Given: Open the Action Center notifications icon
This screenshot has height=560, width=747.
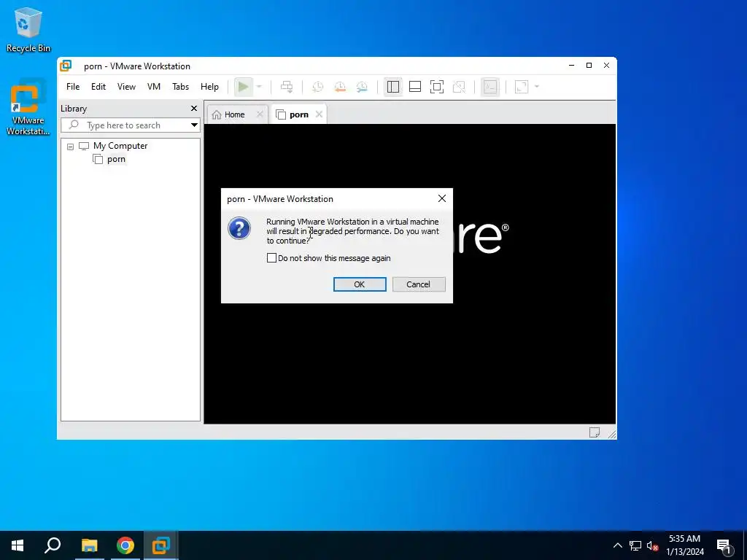Looking at the screenshot, I should [724, 545].
